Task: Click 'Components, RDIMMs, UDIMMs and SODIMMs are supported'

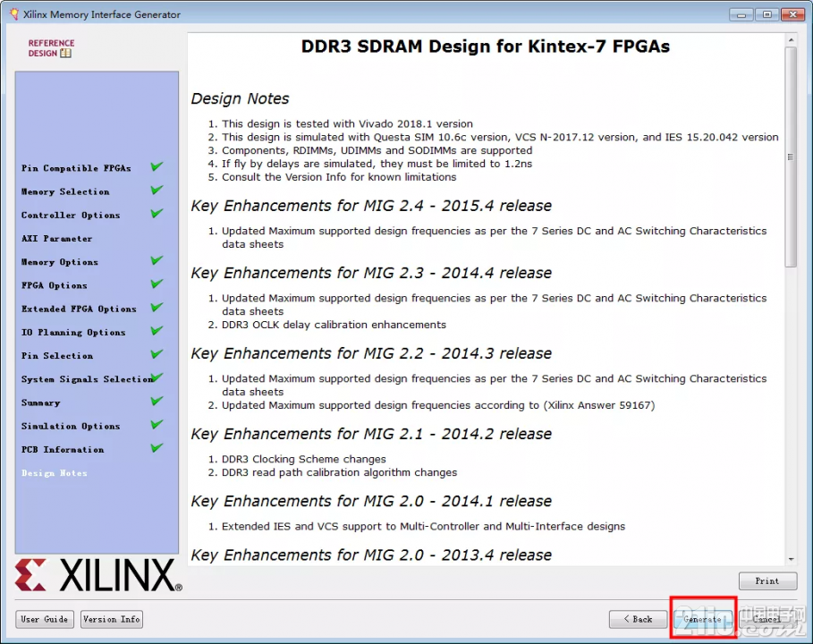Action: (377, 150)
